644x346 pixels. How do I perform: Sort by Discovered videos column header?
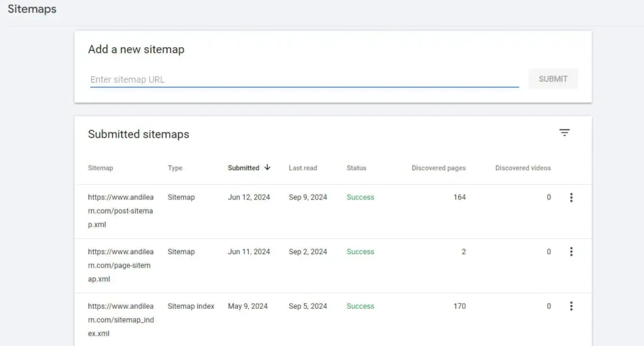coord(523,168)
